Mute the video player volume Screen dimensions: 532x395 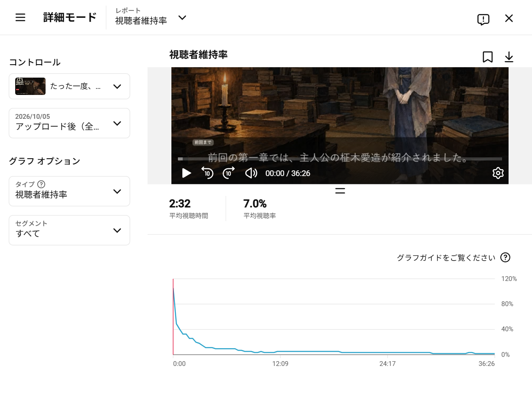tap(251, 173)
